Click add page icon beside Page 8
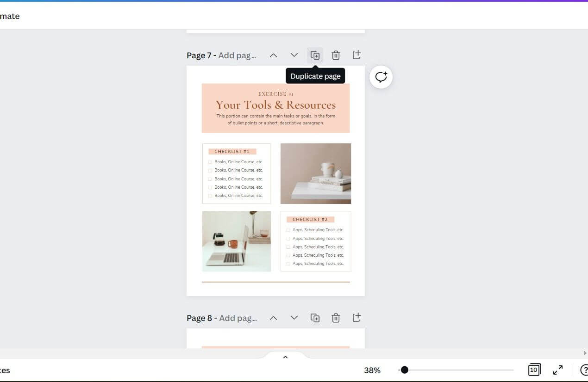 (357, 318)
